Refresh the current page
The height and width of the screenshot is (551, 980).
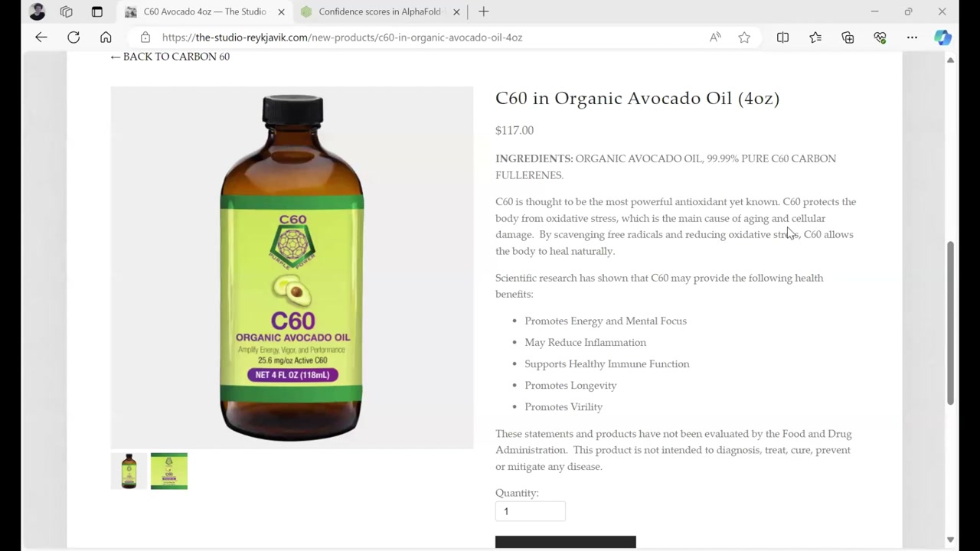pyautogui.click(x=73, y=37)
